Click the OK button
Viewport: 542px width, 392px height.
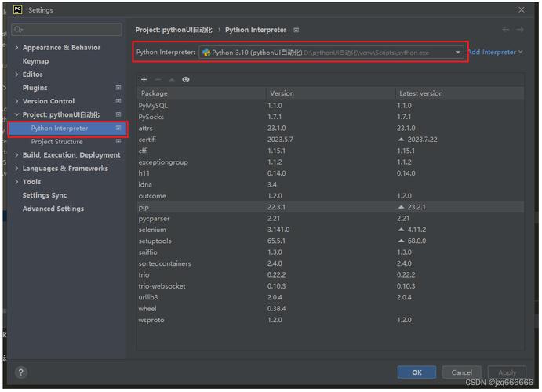(417, 372)
